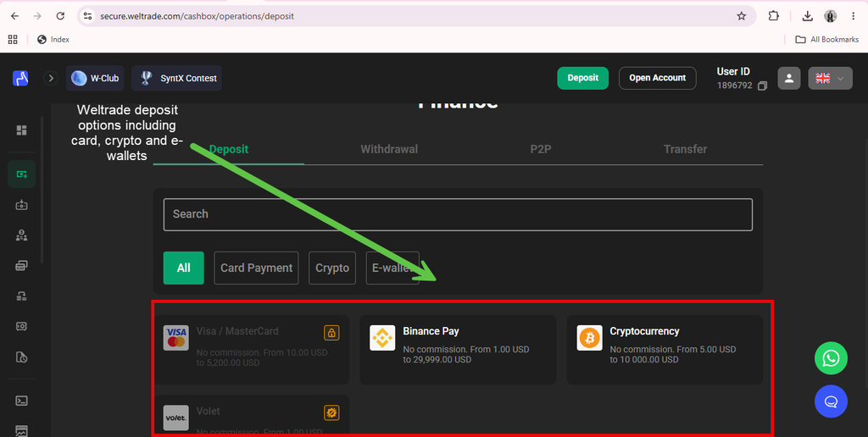Switch to the Transfer tab
The image size is (868, 437).
pyautogui.click(x=685, y=149)
